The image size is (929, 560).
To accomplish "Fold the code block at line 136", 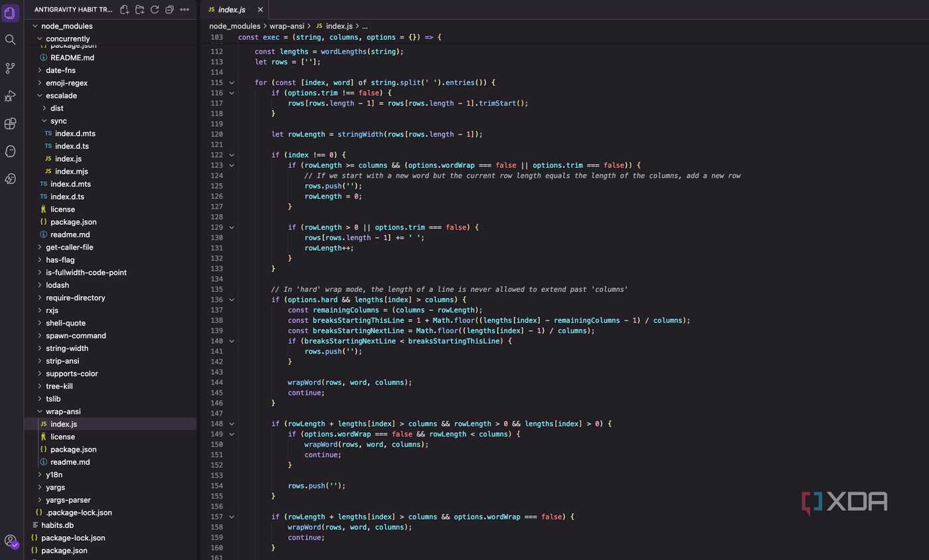I will point(232,300).
